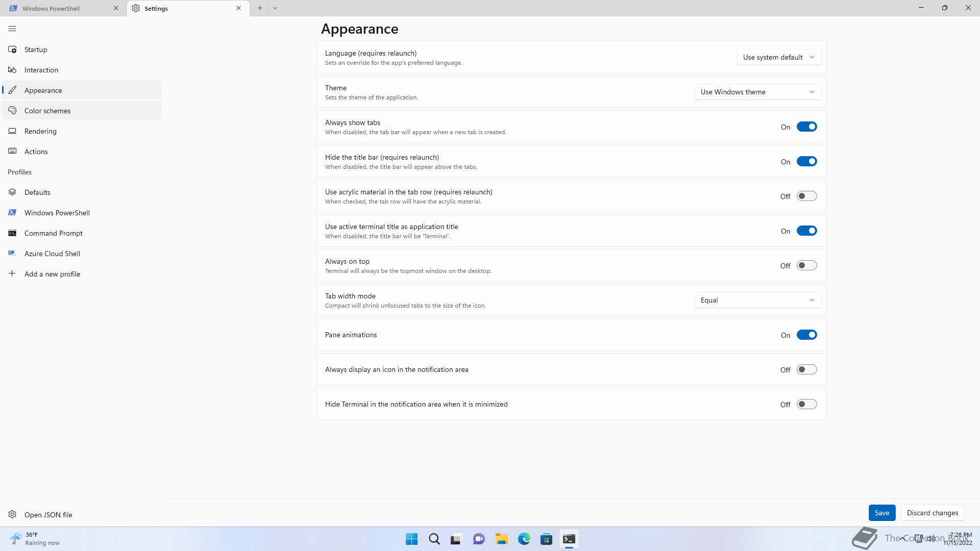This screenshot has height=551, width=980.
Task: Turn off Pane animations toggle
Action: (x=806, y=335)
